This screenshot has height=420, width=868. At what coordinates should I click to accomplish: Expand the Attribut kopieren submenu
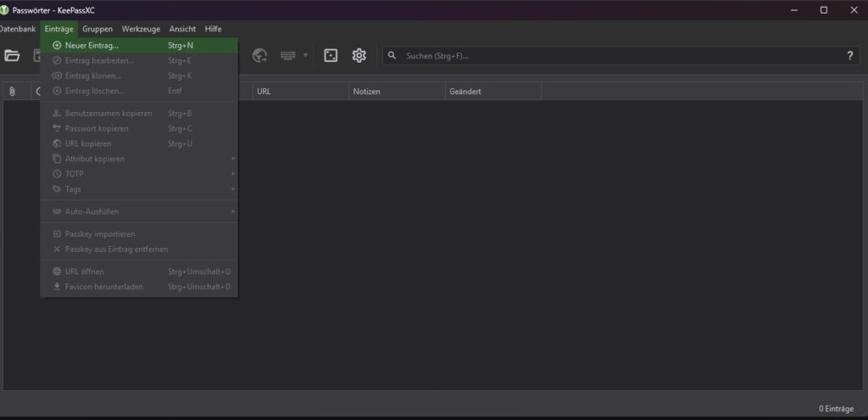tap(140, 159)
